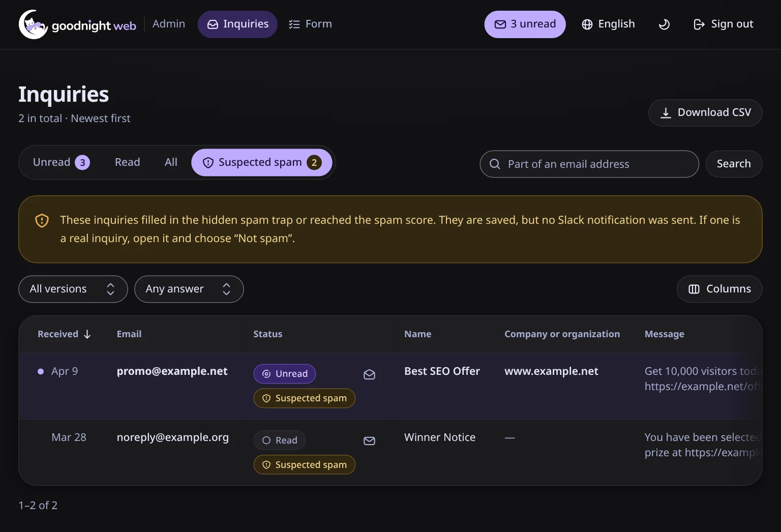Expand the All versions dropdown
This screenshot has width=781, height=532.
click(73, 289)
